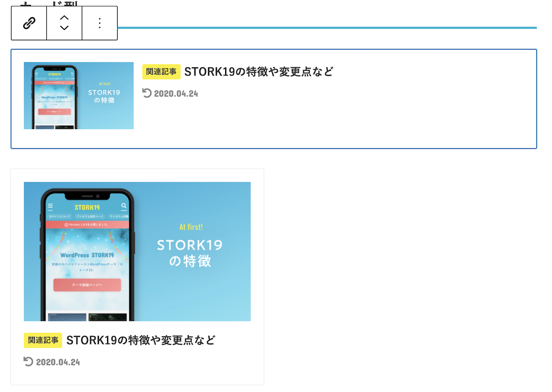
Task: Open the three-dot block options menu
Action: coord(99,23)
